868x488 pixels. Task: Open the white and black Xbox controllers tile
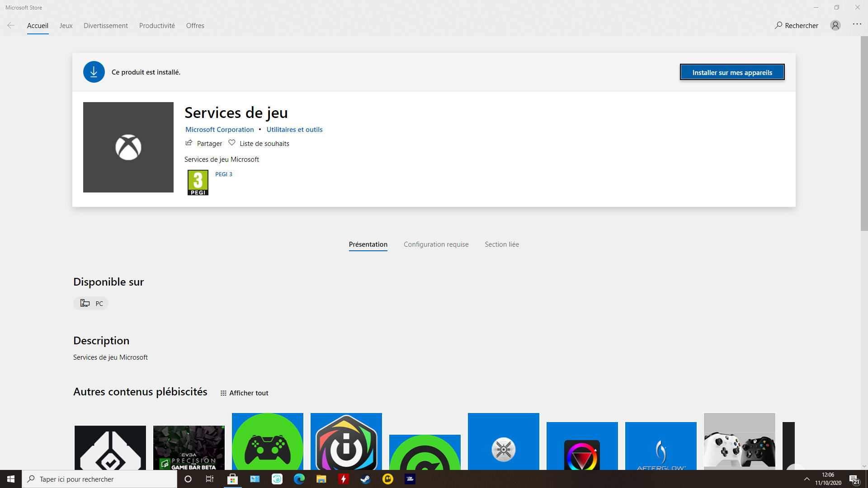point(740,441)
